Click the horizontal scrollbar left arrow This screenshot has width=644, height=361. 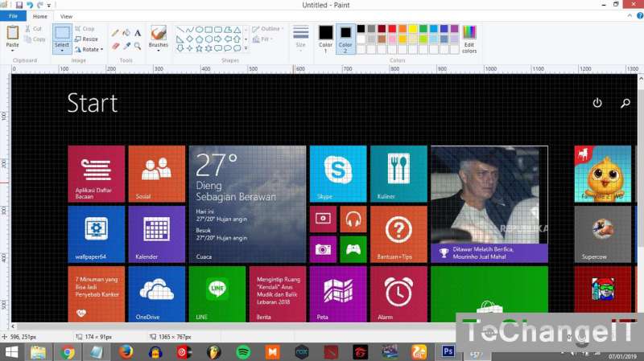point(13,326)
